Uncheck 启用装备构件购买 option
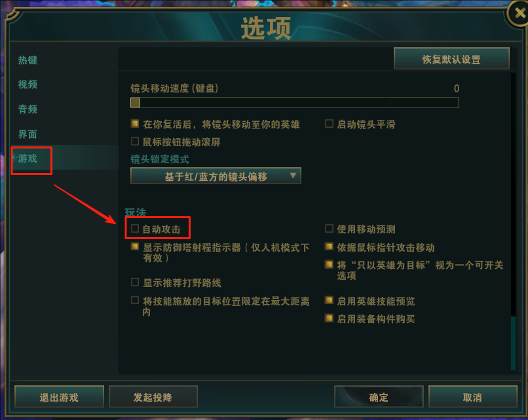528x420 pixels. tap(329, 318)
